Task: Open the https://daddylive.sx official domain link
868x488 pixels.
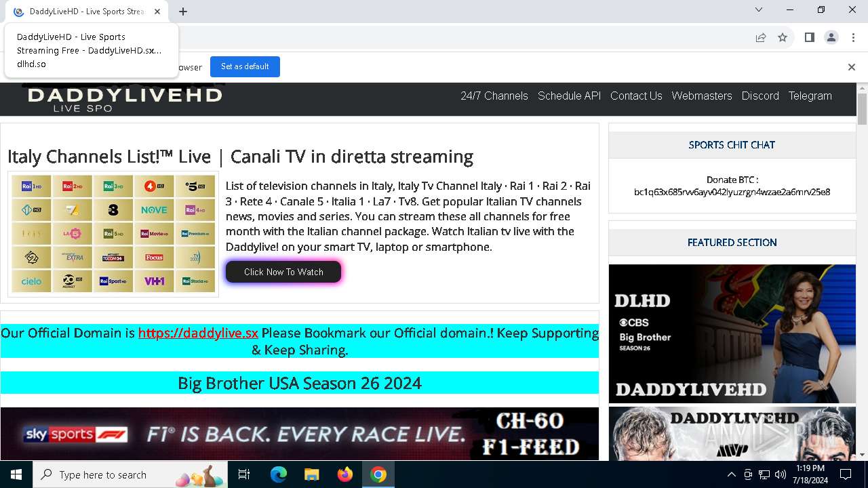Action: coord(198,333)
